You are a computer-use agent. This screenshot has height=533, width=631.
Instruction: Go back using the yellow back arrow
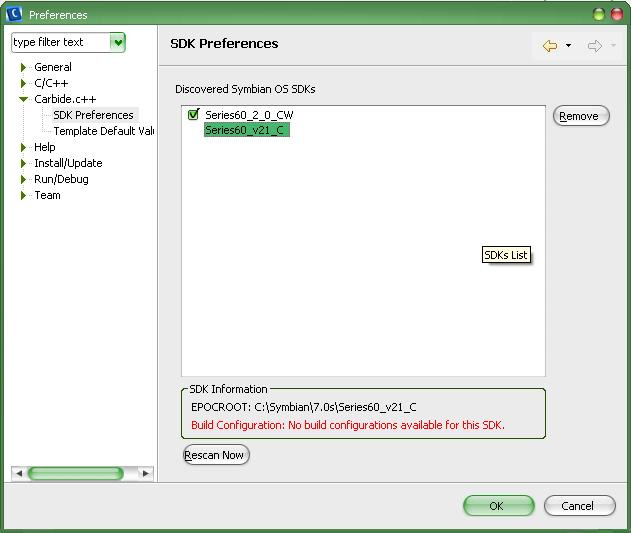point(550,46)
